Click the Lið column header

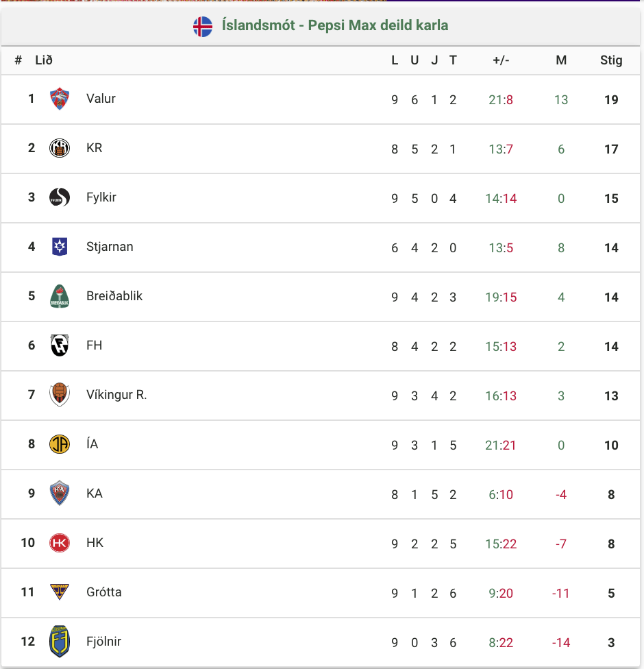pos(43,60)
